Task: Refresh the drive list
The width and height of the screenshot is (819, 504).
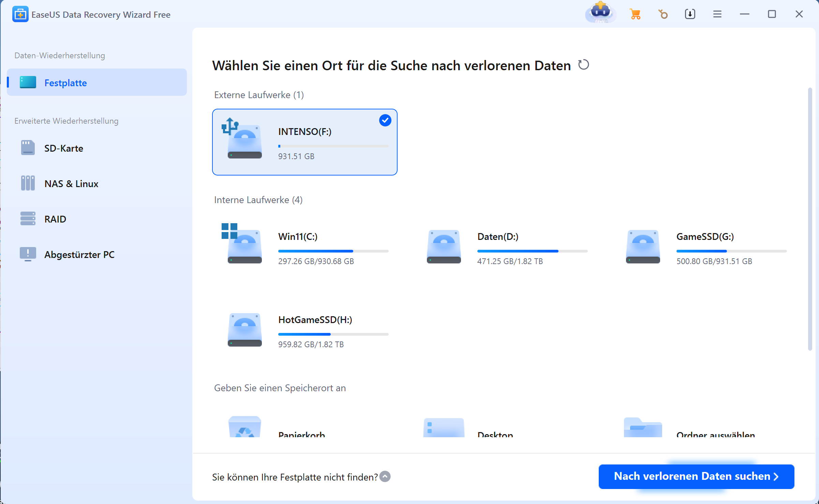Action: (x=583, y=65)
